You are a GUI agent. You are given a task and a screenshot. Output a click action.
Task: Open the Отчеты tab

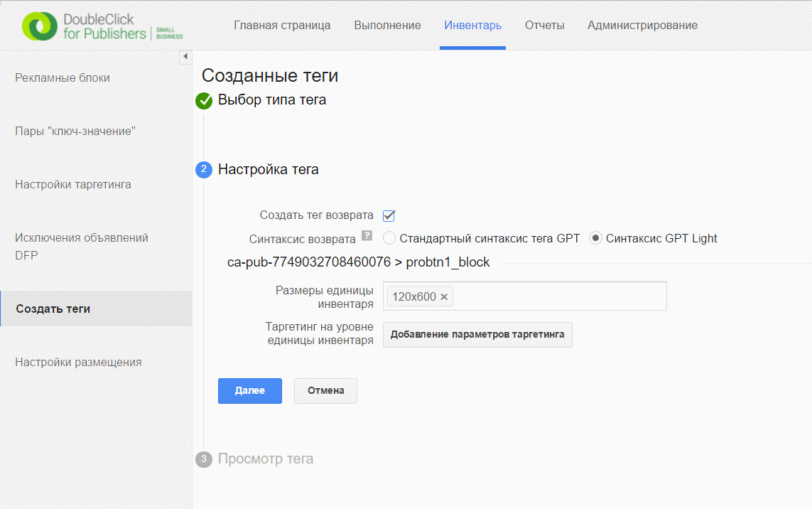click(x=545, y=26)
